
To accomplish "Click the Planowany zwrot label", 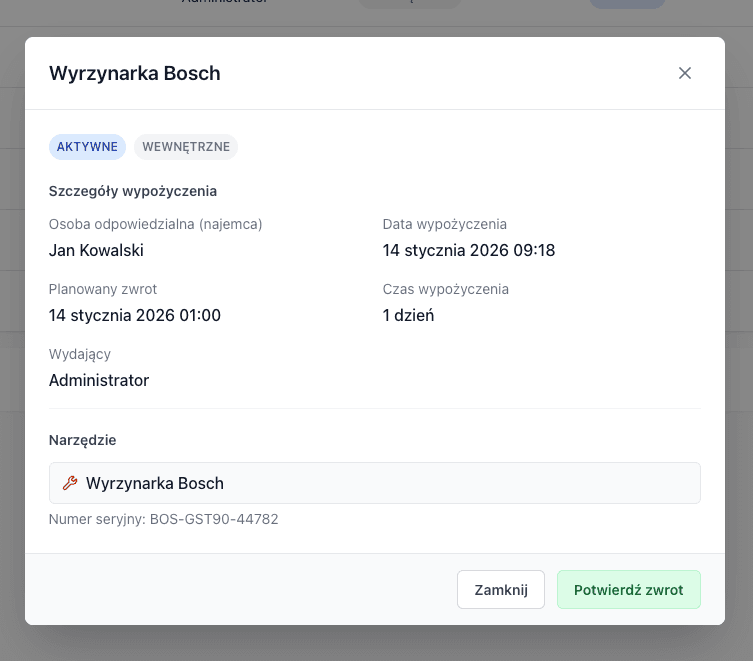I will tap(103, 289).
